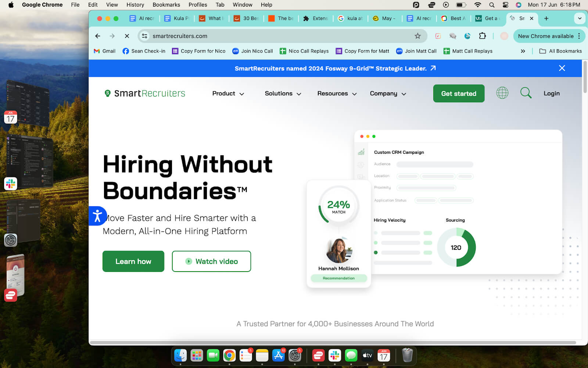Open the All Bookmarks folder
Image resolution: width=588 pixels, height=368 pixels.
[x=560, y=51]
